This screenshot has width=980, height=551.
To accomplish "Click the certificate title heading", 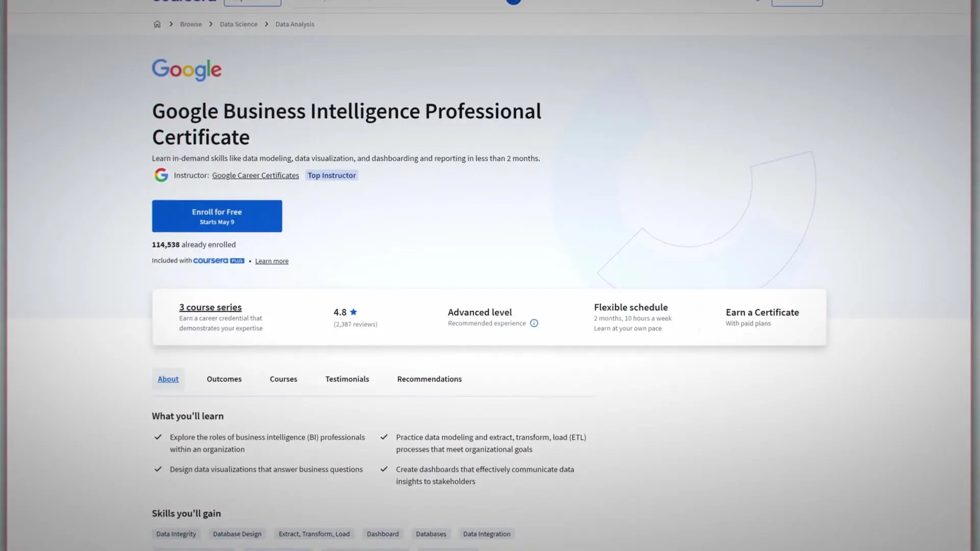I will click(x=347, y=124).
